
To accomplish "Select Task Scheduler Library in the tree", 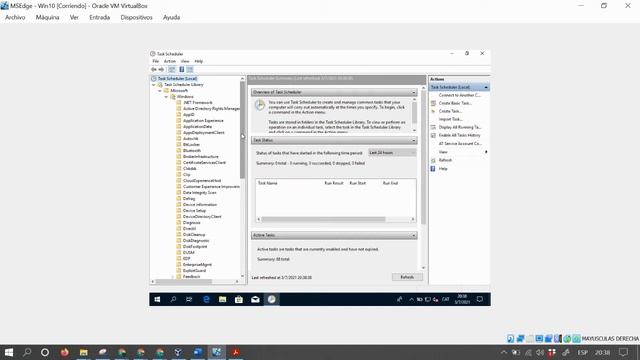I will click(184, 84).
